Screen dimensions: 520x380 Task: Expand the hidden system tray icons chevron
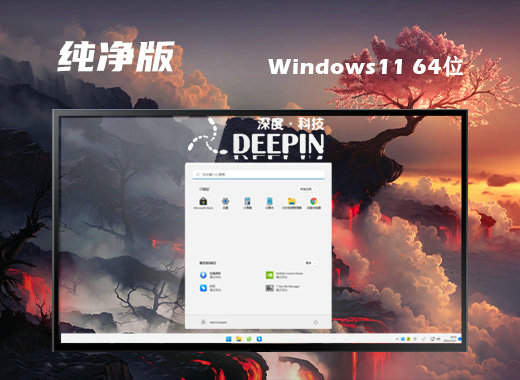(397, 339)
